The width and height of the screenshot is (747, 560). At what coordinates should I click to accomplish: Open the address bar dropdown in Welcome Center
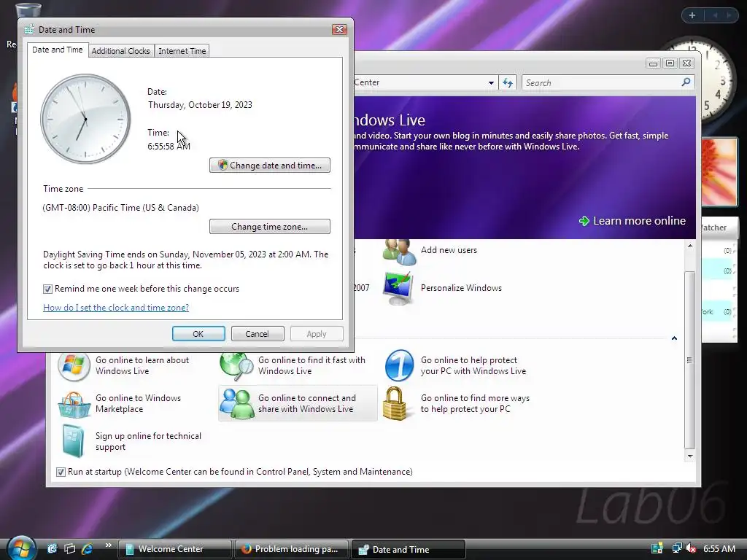[x=491, y=83]
